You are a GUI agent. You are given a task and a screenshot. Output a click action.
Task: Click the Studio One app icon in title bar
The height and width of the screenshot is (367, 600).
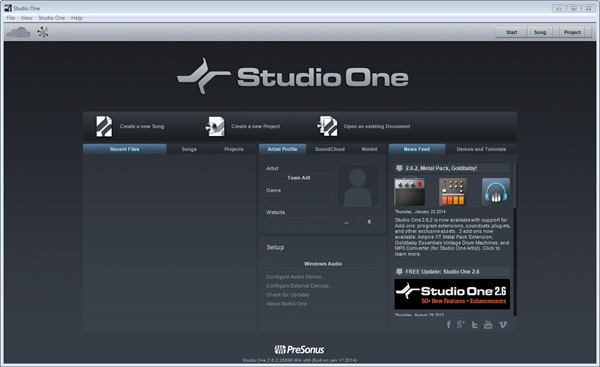click(8, 8)
